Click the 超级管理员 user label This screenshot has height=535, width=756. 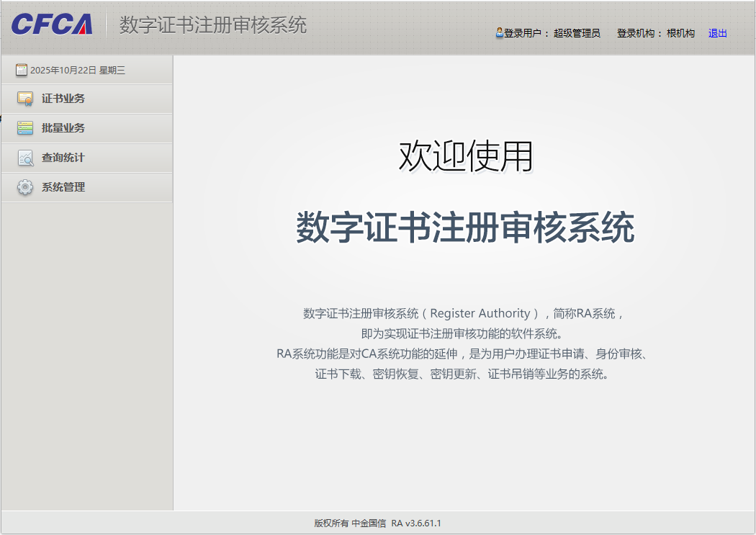point(576,33)
